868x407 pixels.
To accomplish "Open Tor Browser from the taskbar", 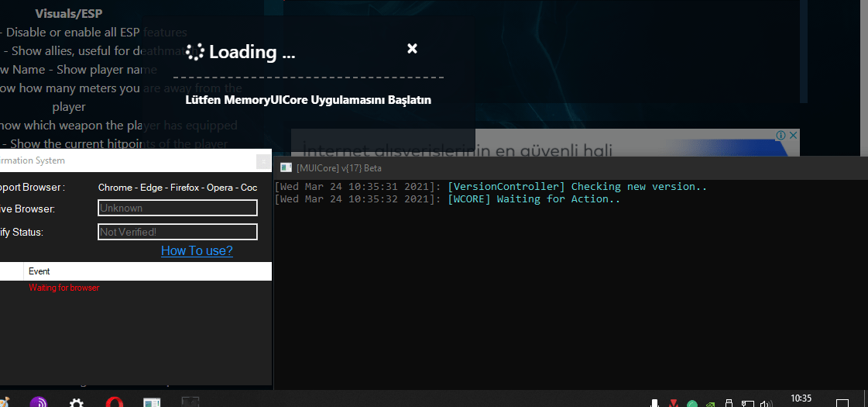I will 38,403.
